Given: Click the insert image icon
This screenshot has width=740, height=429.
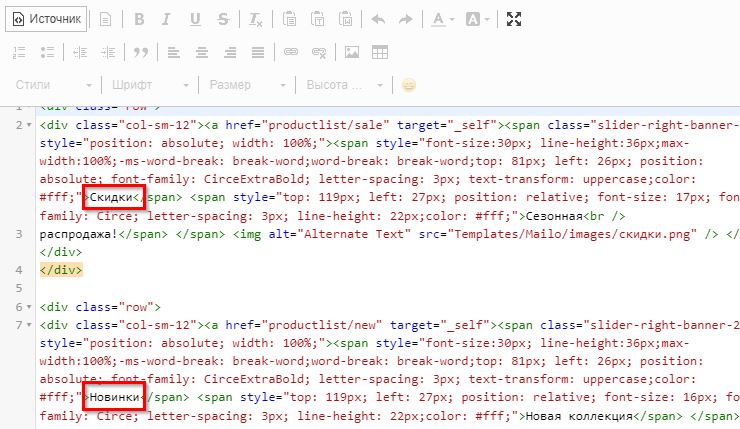Looking at the screenshot, I should 352,52.
